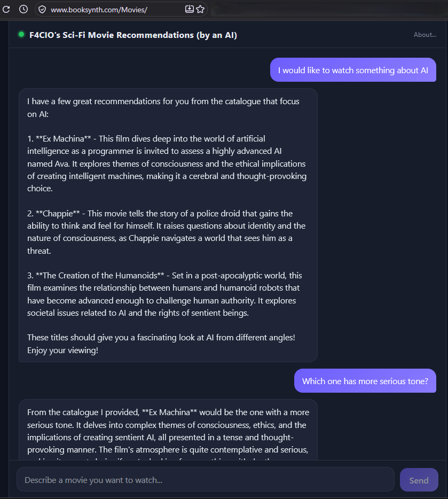Click the Ex Machina recommendation paragraph
The height and width of the screenshot is (499, 448).
coord(167,163)
